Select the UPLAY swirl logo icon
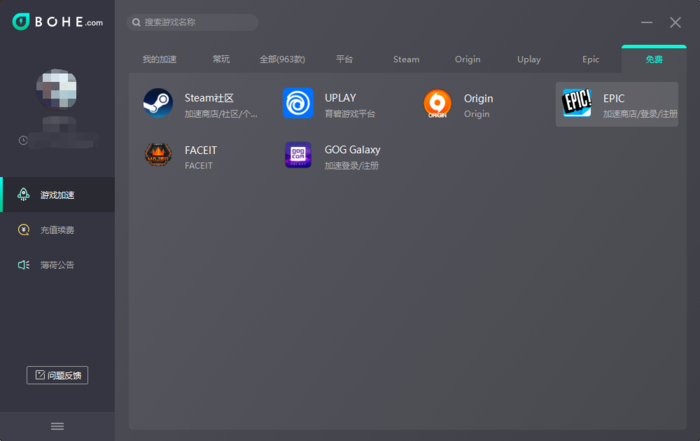 tap(298, 103)
